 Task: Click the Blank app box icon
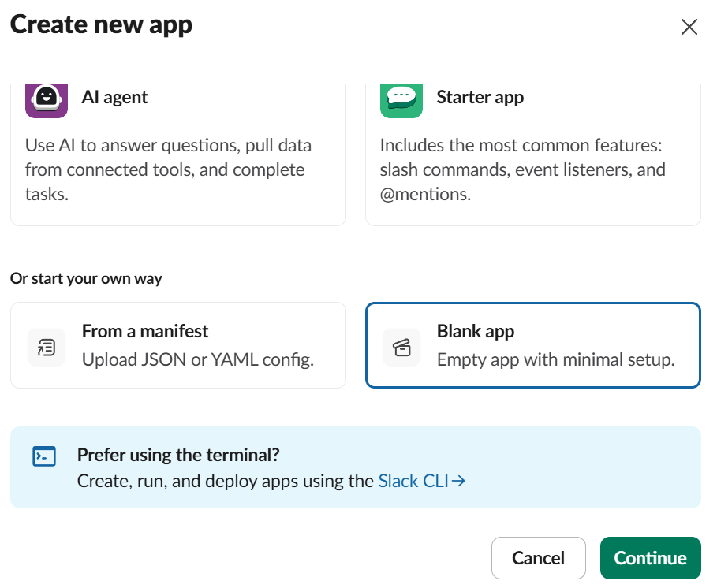(401, 348)
